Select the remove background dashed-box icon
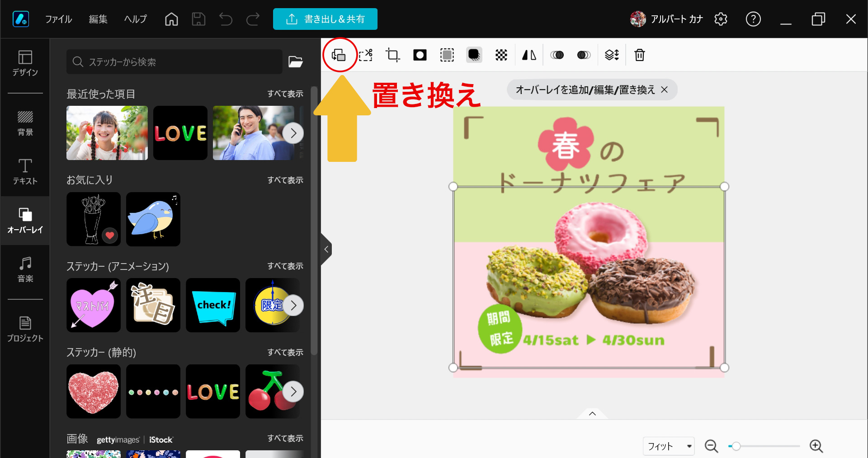 366,55
